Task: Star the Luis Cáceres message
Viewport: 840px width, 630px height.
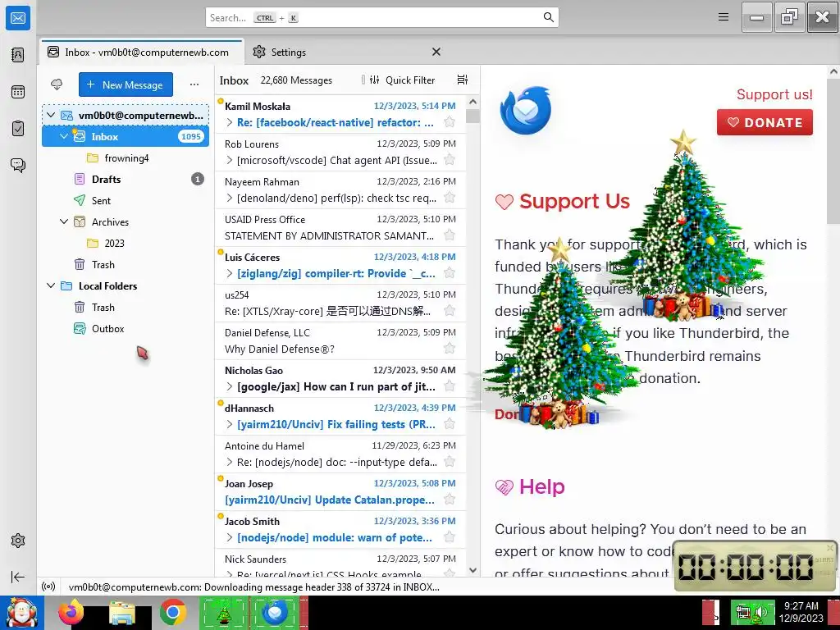Action: [450, 273]
